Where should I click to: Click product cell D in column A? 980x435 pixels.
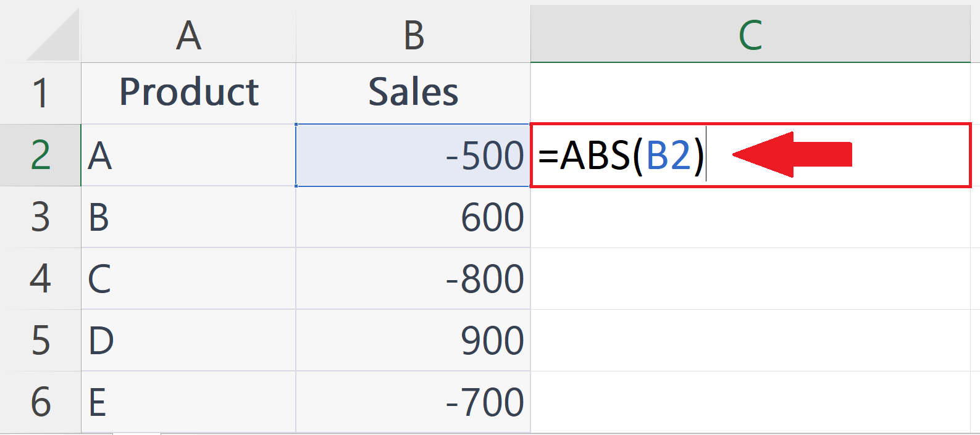(x=188, y=340)
